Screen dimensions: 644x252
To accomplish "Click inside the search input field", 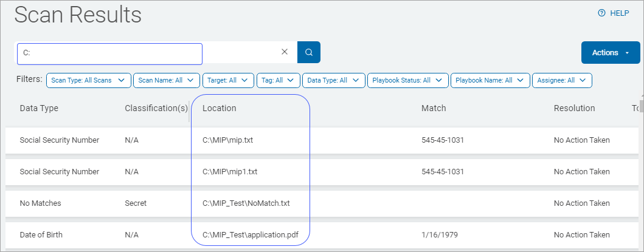I will coord(109,53).
